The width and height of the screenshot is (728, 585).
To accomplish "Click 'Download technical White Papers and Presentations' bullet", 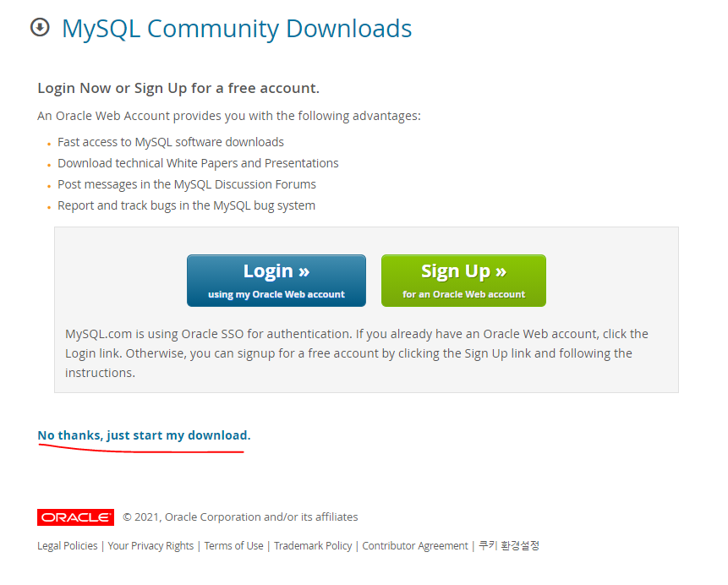I will [x=198, y=163].
